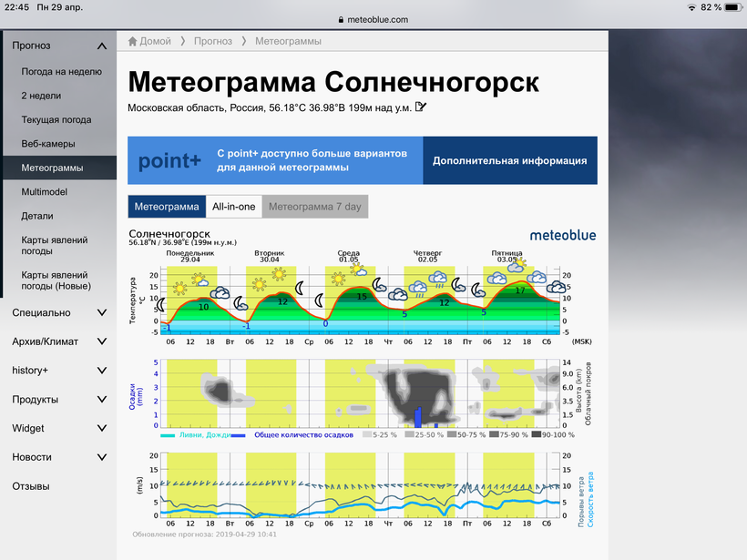Click Дополнительная информация button

point(509,161)
